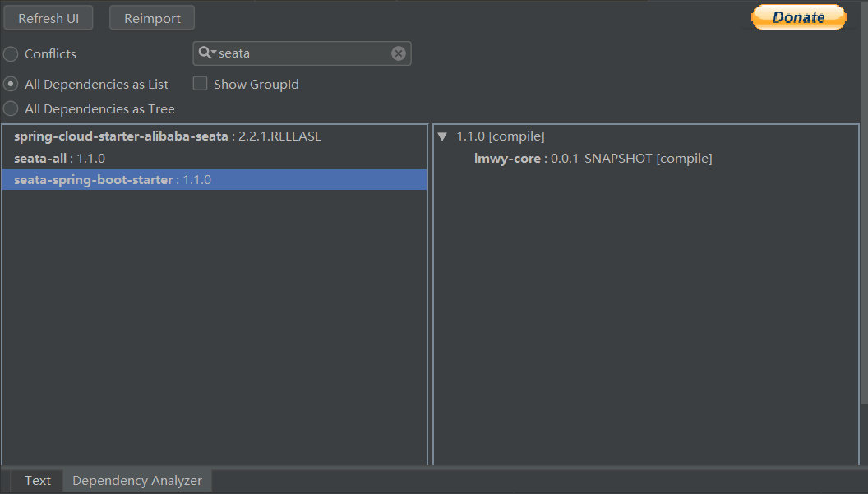Screen dimensions: 868x494
Task: Select lmwy-core in the usage tree
Action: [507, 158]
